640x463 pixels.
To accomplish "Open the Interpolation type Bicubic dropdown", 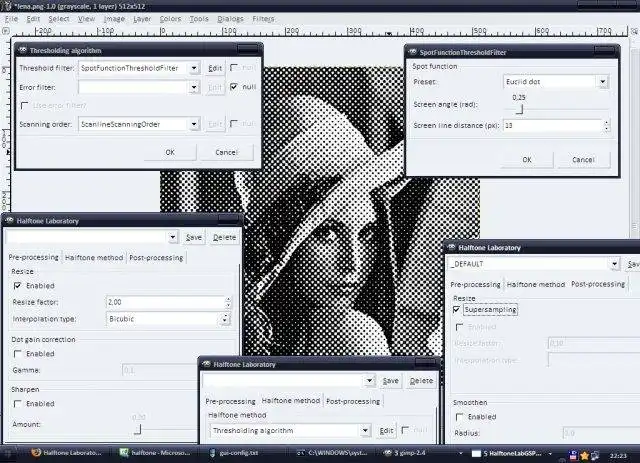I will pyautogui.click(x=225, y=319).
